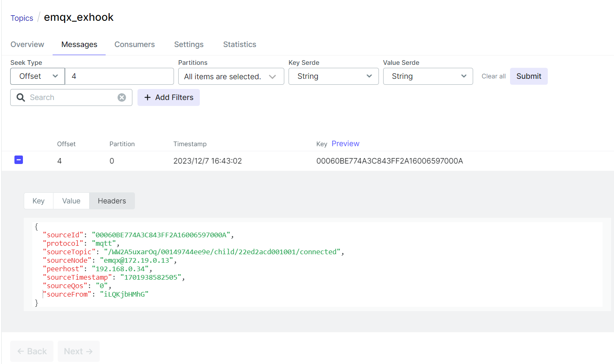
Task: Click the key 00060BE774A3C843FF2A16006597000A cell
Action: coord(390,161)
